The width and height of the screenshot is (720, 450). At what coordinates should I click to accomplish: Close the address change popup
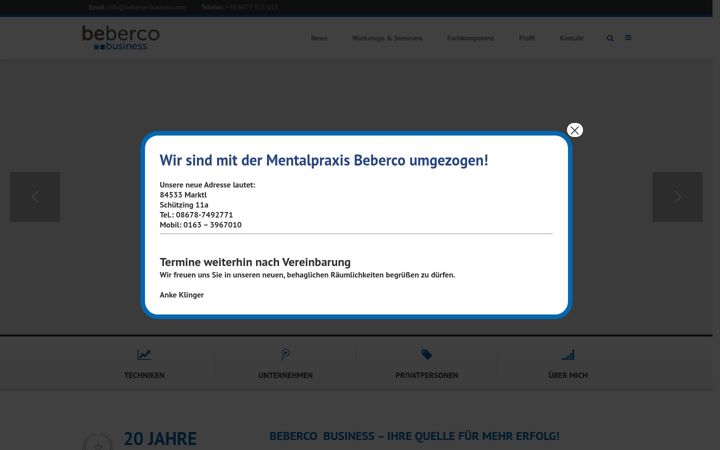574,130
